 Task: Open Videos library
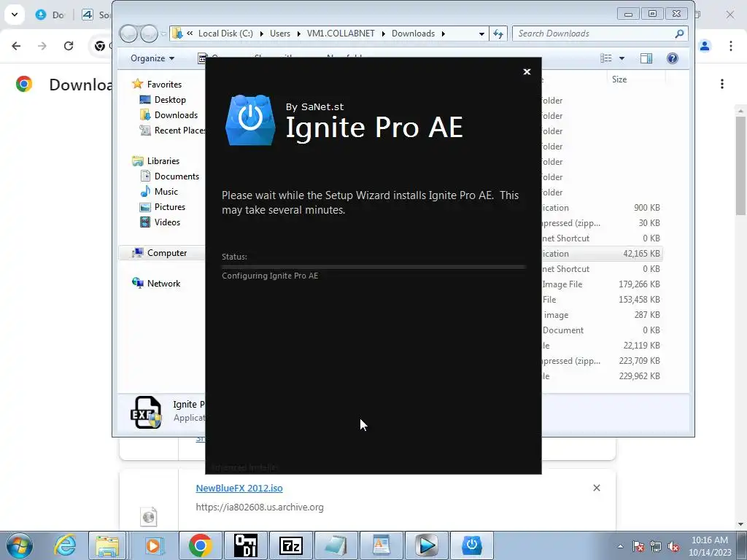167,222
